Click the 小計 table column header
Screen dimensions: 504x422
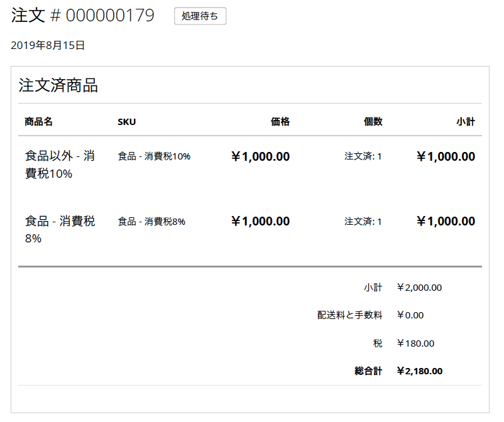point(466,122)
